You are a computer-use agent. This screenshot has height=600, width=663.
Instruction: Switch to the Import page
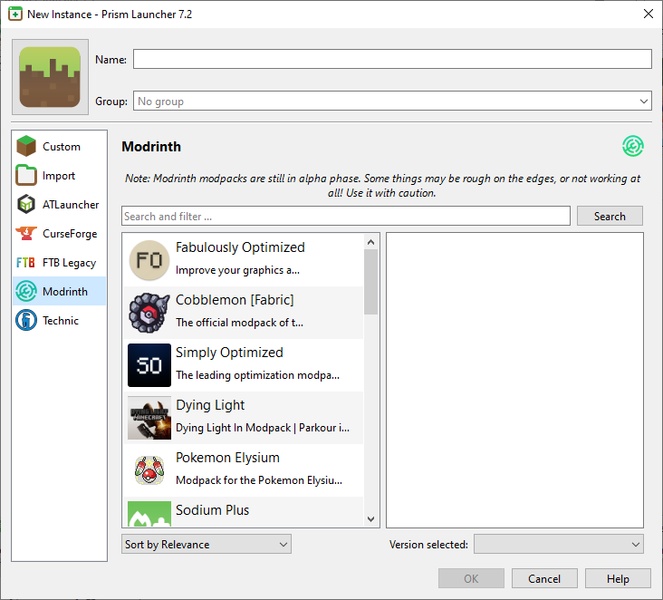tap(60, 175)
